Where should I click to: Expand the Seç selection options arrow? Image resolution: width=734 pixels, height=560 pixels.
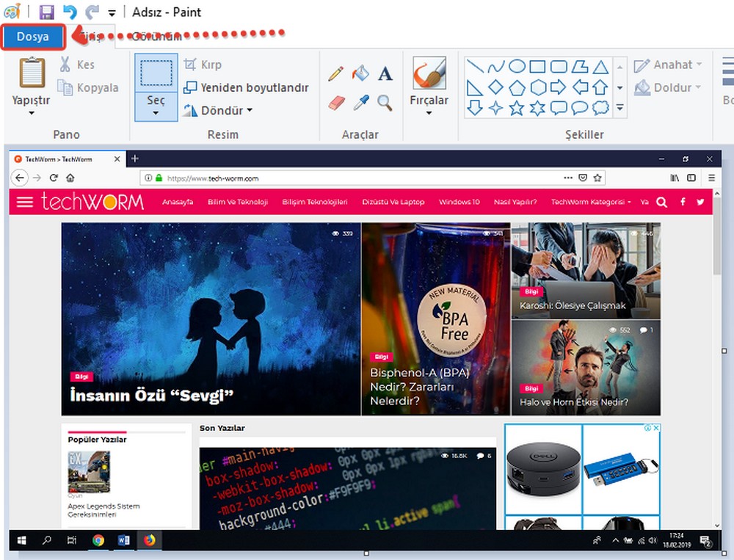pos(156,113)
